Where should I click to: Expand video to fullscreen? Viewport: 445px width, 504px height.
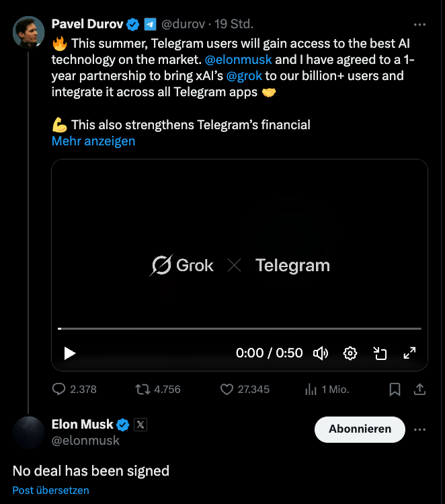click(409, 353)
